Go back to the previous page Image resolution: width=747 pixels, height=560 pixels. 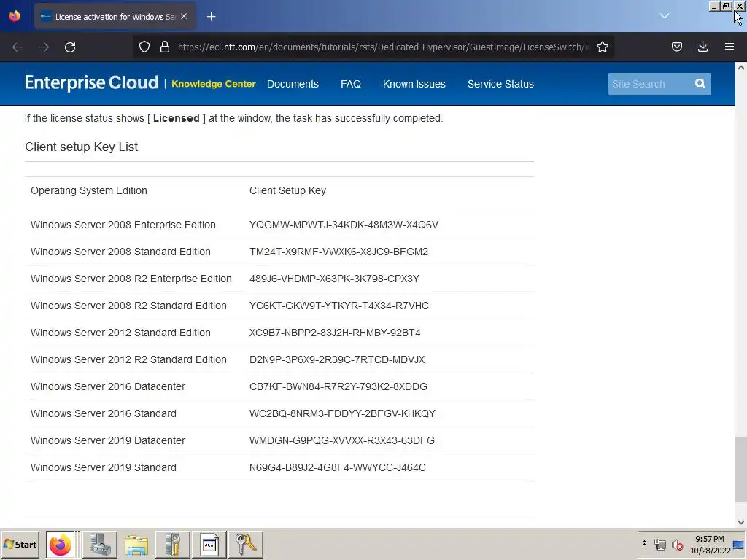(x=18, y=47)
